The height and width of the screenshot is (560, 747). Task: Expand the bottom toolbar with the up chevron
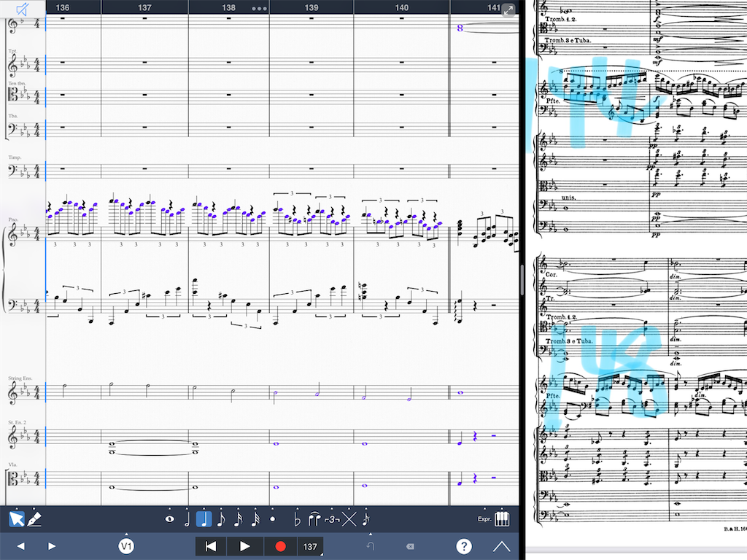tap(501, 546)
